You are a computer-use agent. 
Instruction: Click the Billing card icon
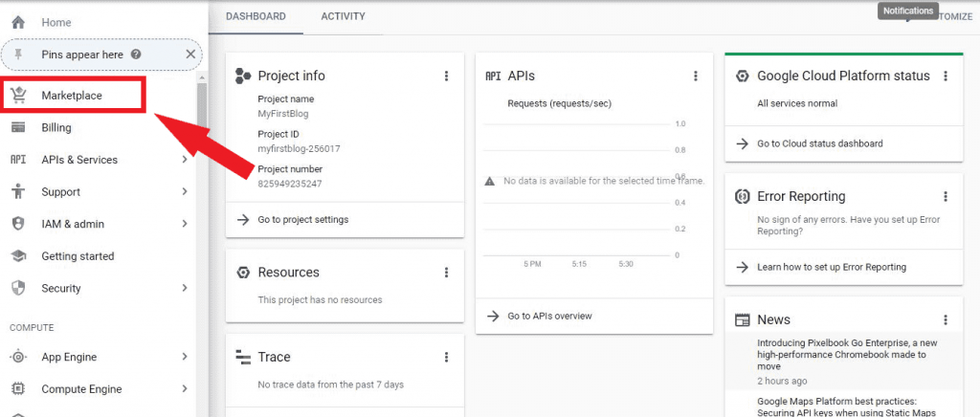18,127
